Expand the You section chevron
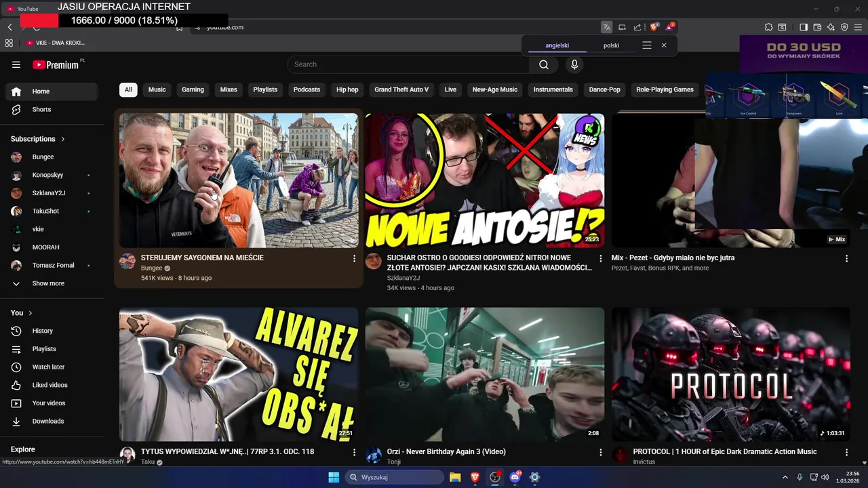 pos(31,313)
